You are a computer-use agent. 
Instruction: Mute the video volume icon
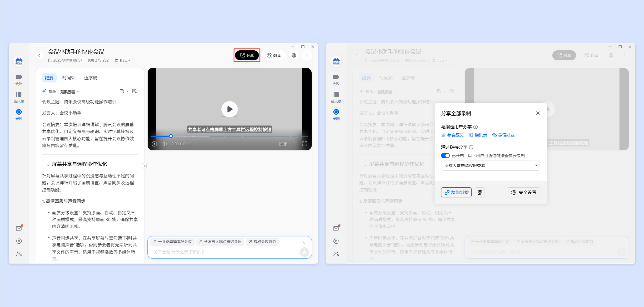click(x=164, y=144)
